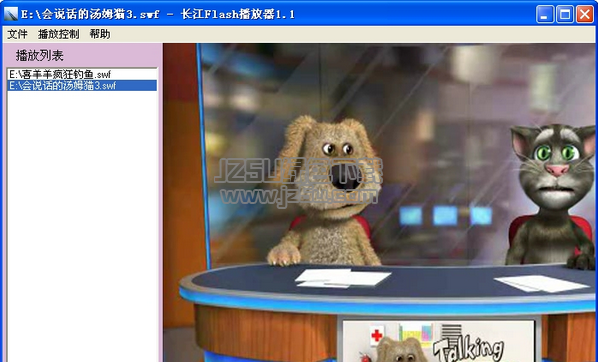The width and height of the screenshot is (598, 362).
Task: Open the 帮助 menu
Action: (x=100, y=34)
